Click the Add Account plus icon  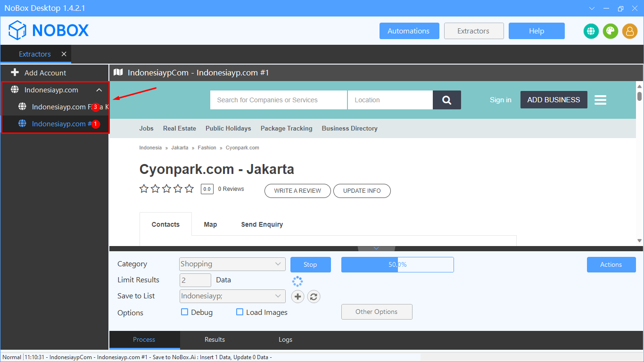point(15,73)
